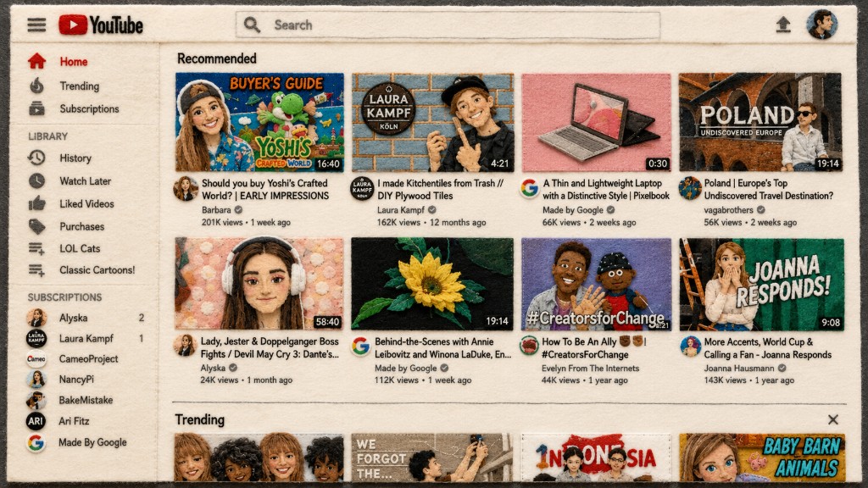868x488 pixels.
Task: Open title 'Lady, Jester & Doppelganger Boss Fights'
Action: click(270, 348)
